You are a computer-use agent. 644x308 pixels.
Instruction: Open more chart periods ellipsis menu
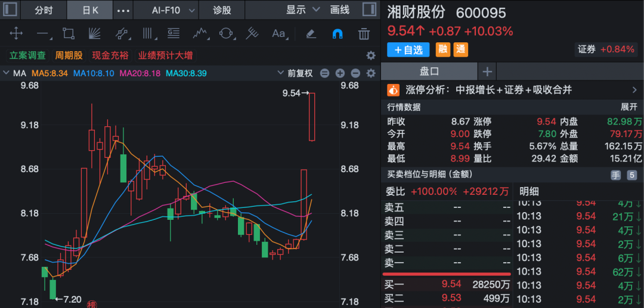[x=123, y=10]
